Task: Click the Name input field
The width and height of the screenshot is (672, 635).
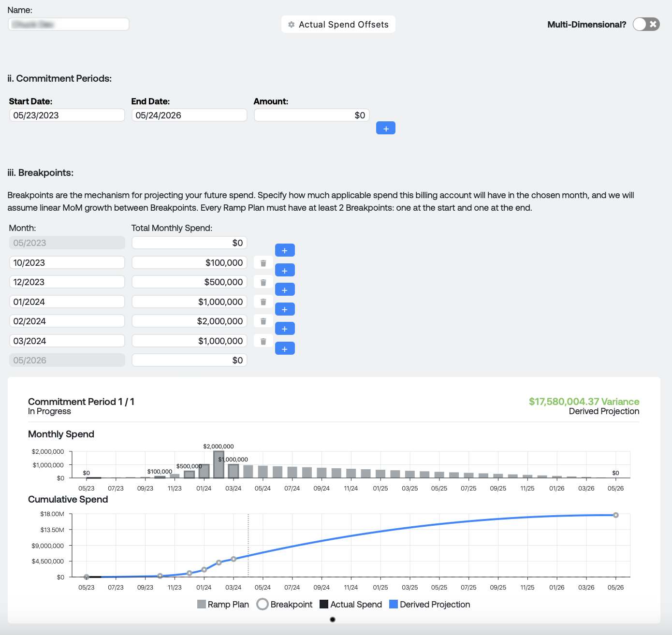Action: click(x=69, y=24)
